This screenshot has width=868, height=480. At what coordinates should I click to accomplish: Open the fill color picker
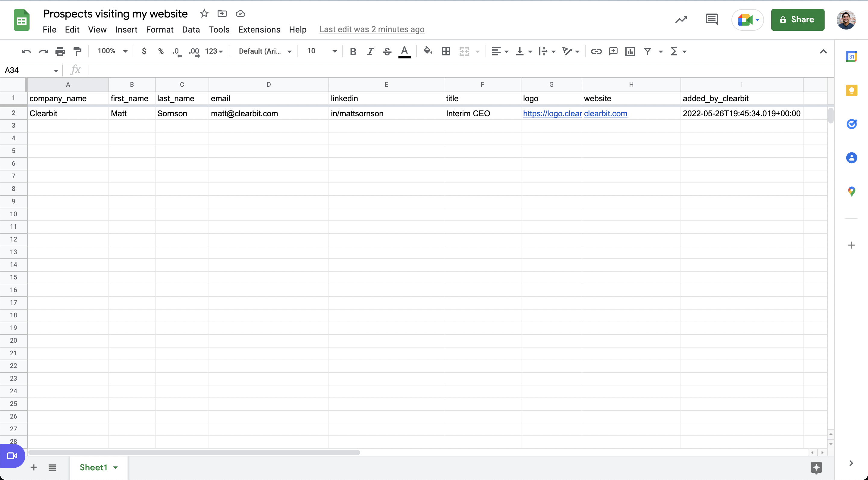tap(428, 51)
